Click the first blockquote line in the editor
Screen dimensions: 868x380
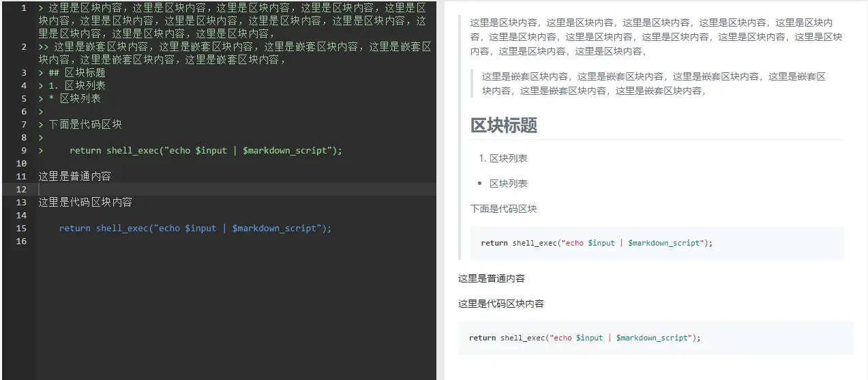(233, 20)
